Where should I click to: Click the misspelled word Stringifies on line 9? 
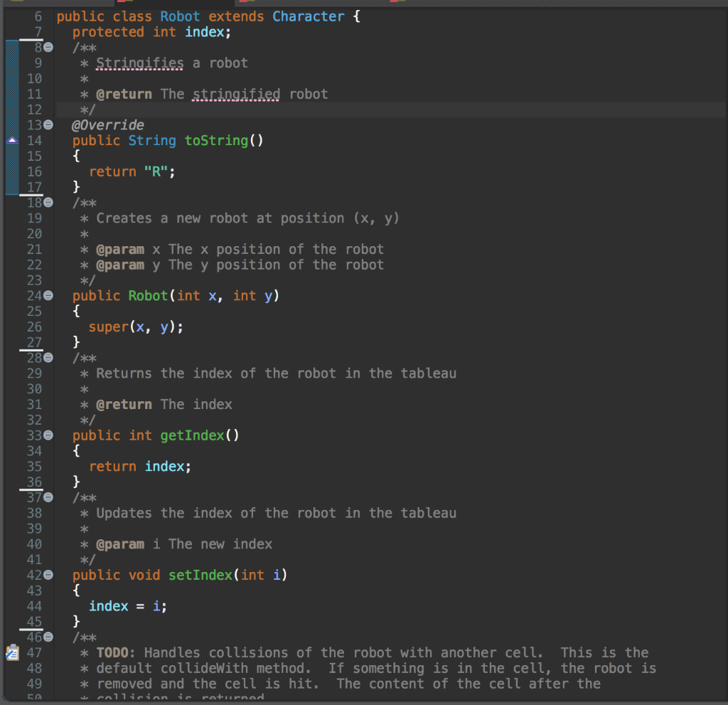coord(140,63)
